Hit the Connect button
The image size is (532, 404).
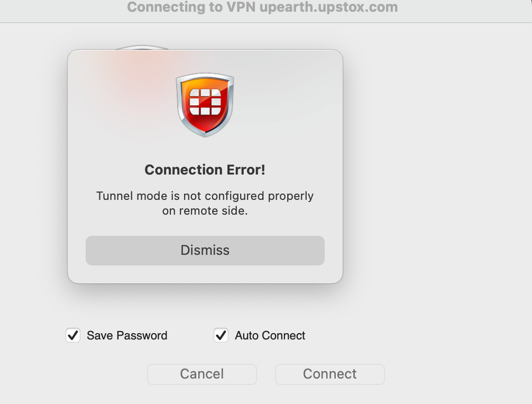[330, 374]
